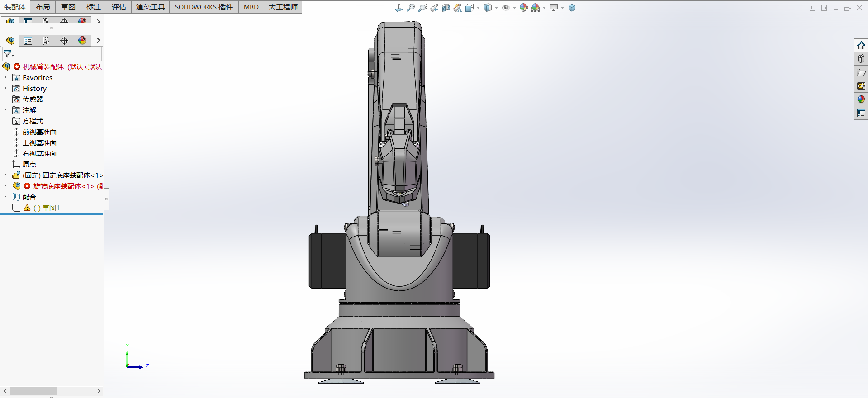
Task: Open the 大工程师 tab
Action: click(x=283, y=7)
